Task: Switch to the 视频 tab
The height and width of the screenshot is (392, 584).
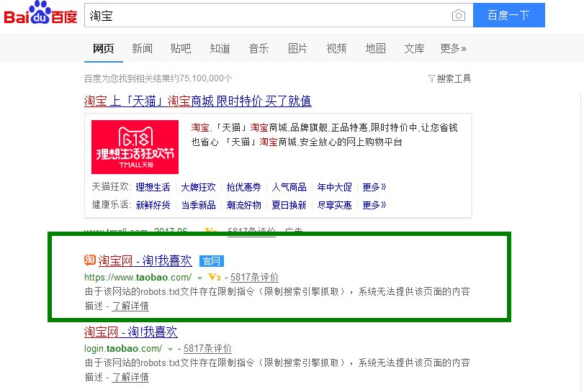Action: (x=336, y=48)
